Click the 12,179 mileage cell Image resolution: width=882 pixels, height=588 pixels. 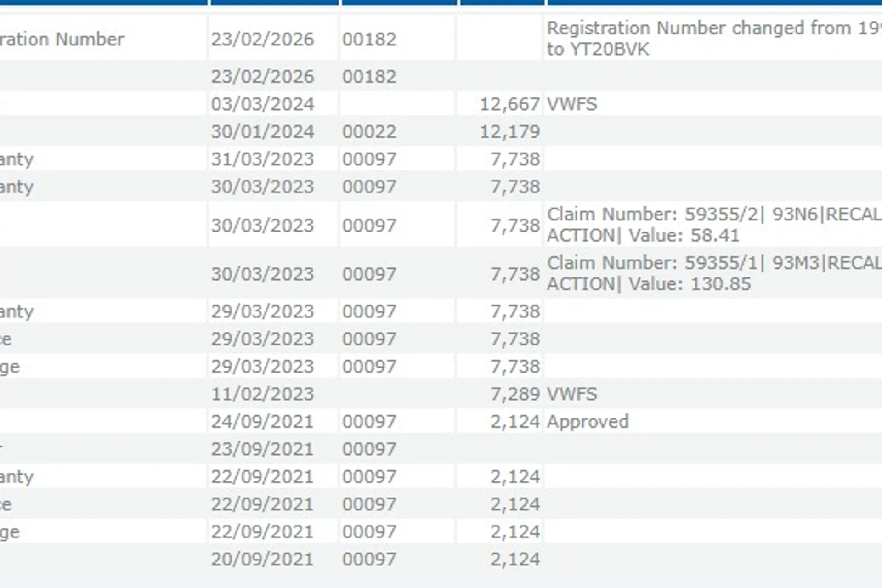509,132
